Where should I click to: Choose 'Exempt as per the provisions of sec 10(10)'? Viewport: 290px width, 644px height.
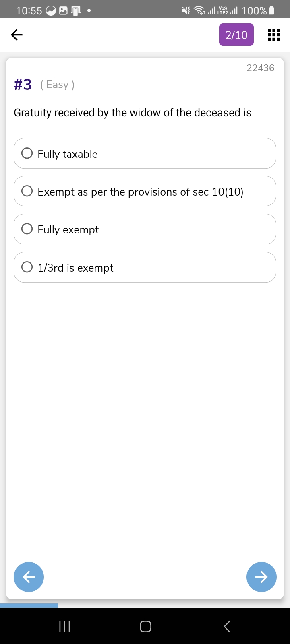pyautogui.click(x=27, y=191)
